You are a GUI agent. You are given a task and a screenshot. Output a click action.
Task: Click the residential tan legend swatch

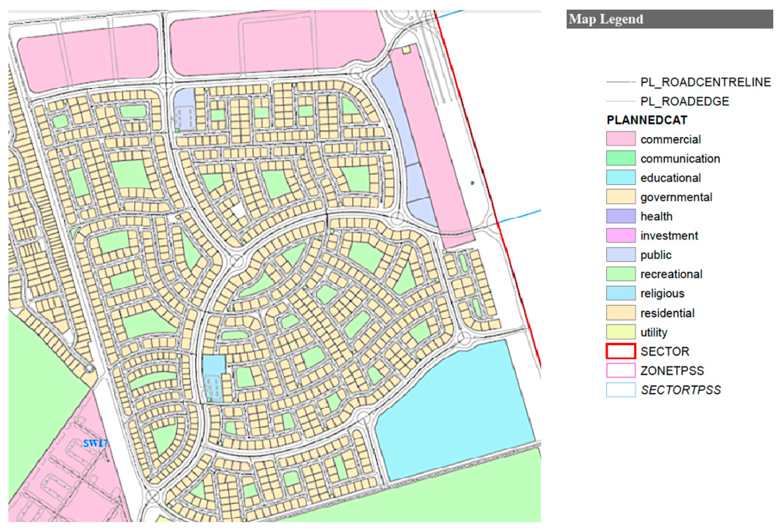click(621, 313)
